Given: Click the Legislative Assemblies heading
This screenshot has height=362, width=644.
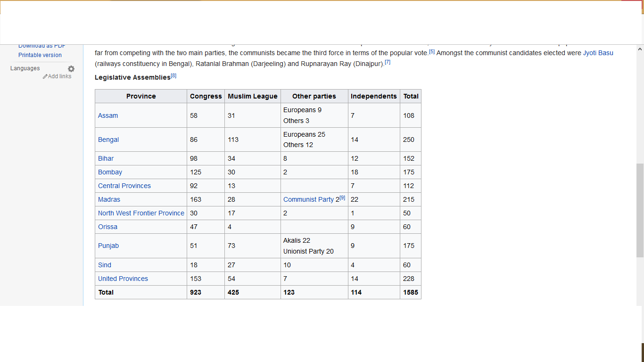Looking at the screenshot, I should point(132,77).
